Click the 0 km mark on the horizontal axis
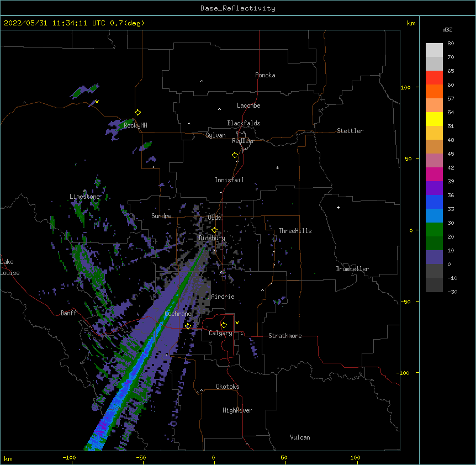The height and width of the screenshot is (465, 476). 213,457
